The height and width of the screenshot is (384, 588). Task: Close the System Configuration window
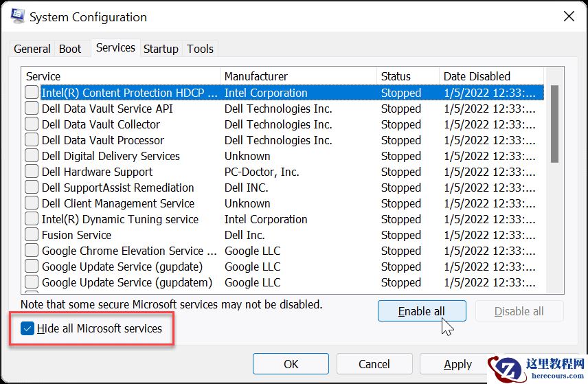click(569, 16)
